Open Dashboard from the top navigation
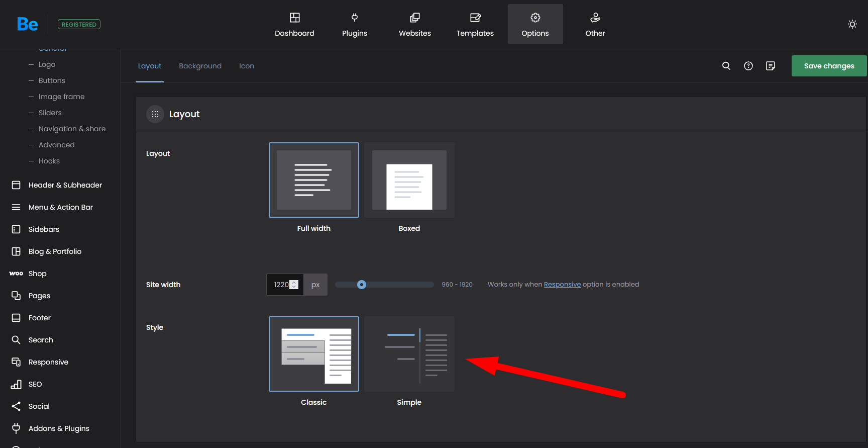The width and height of the screenshot is (868, 448). point(294,24)
